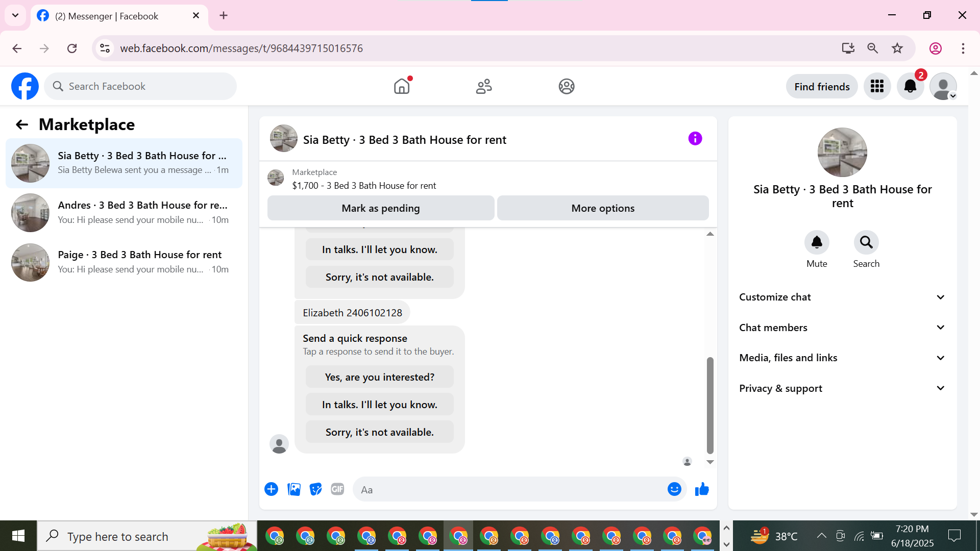980x551 pixels.
Task: Open tab search dropdown arrow
Action: (15, 15)
